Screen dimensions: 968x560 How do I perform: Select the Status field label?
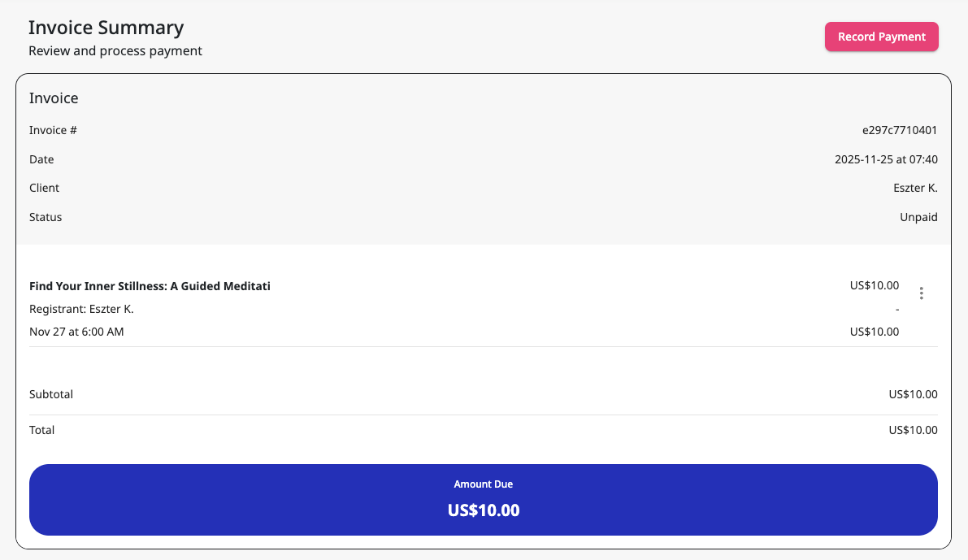pos(45,217)
